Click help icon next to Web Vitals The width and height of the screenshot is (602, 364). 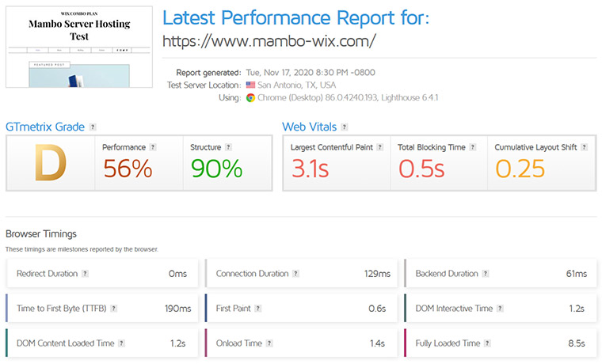pos(345,127)
